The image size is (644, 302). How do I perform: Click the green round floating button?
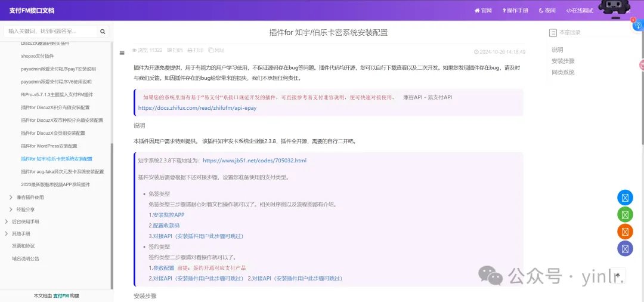(x=625, y=214)
